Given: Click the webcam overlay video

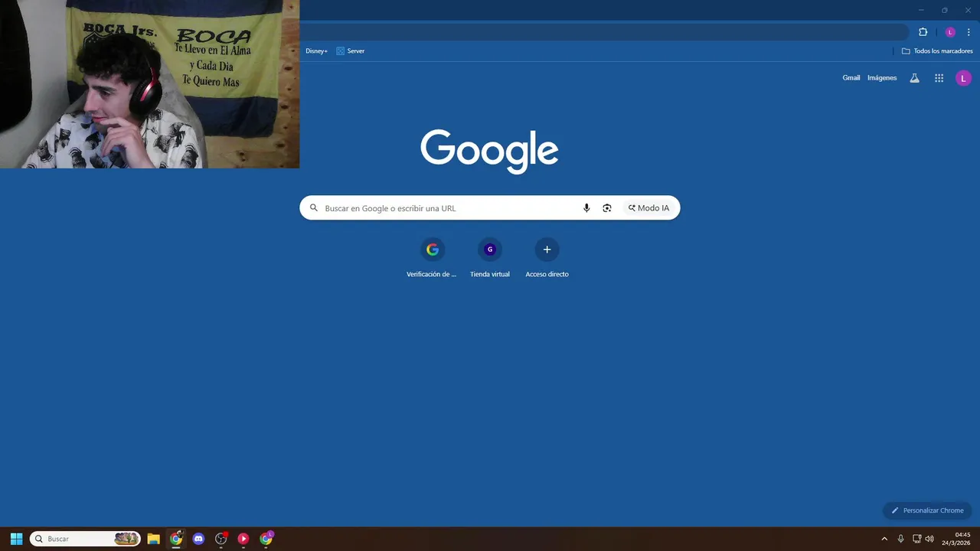Looking at the screenshot, I should 149,84.
